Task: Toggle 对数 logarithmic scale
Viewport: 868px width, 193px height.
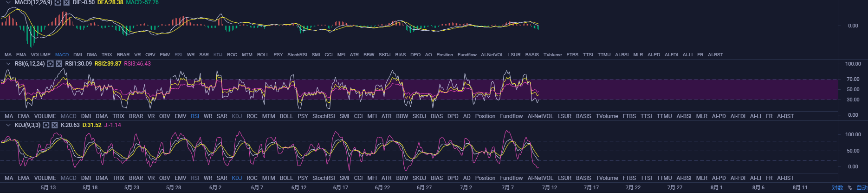Action: coord(837,188)
